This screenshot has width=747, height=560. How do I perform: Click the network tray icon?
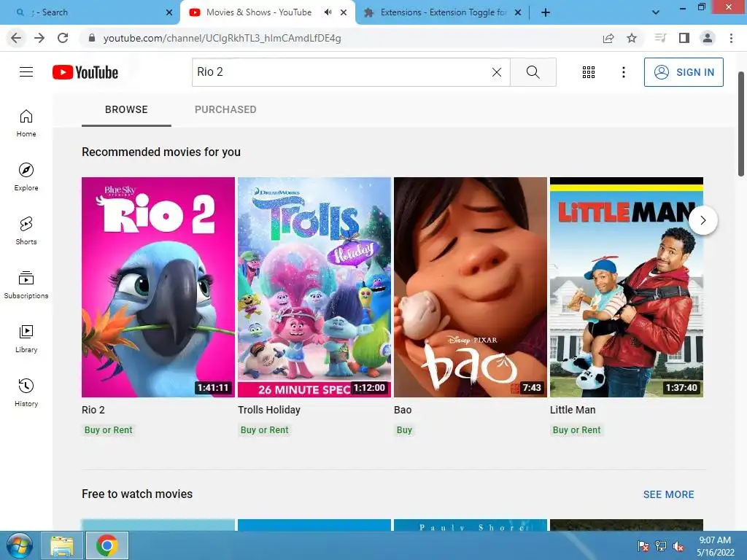tap(661, 546)
